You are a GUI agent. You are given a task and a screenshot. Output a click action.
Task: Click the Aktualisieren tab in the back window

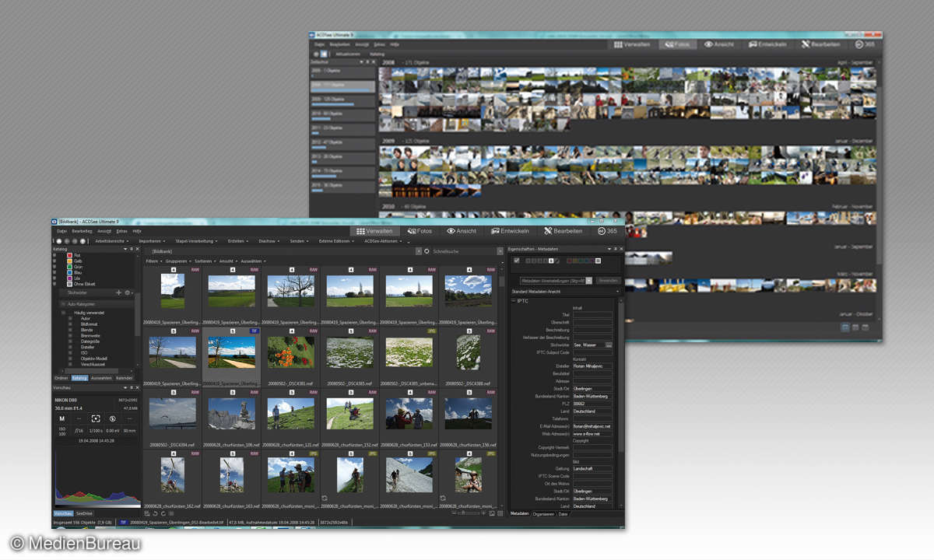pos(348,54)
